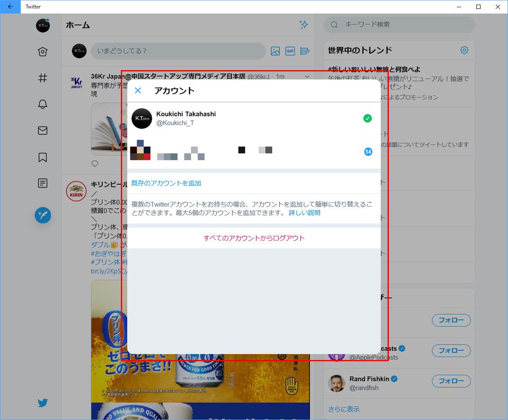The image size is (508, 420).
Task: Click the add image icon in composer
Action: coord(275,51)
